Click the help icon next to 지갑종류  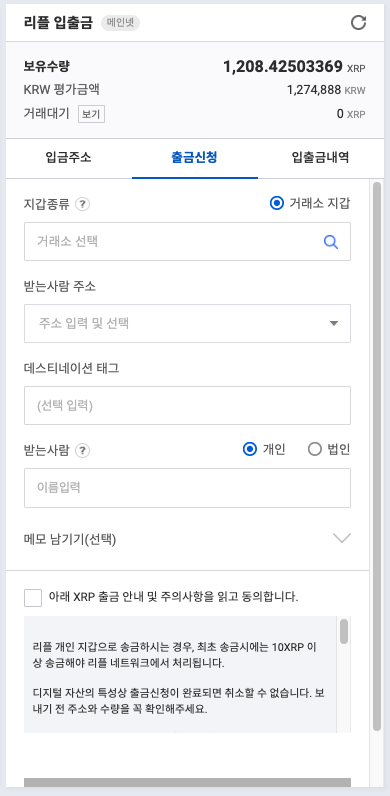pyautogui.click(x=82, y=204)
